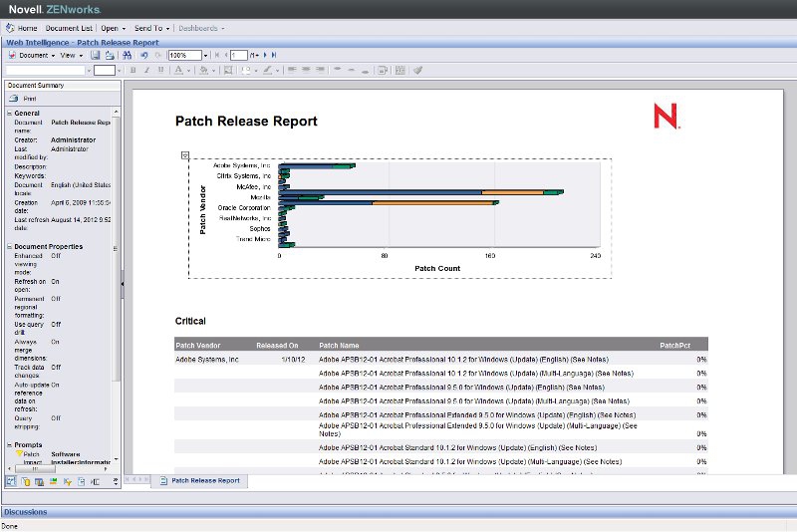This screenshot has width=797, height=532.
Task: Expand more panel options chevron
Action: 116,481
